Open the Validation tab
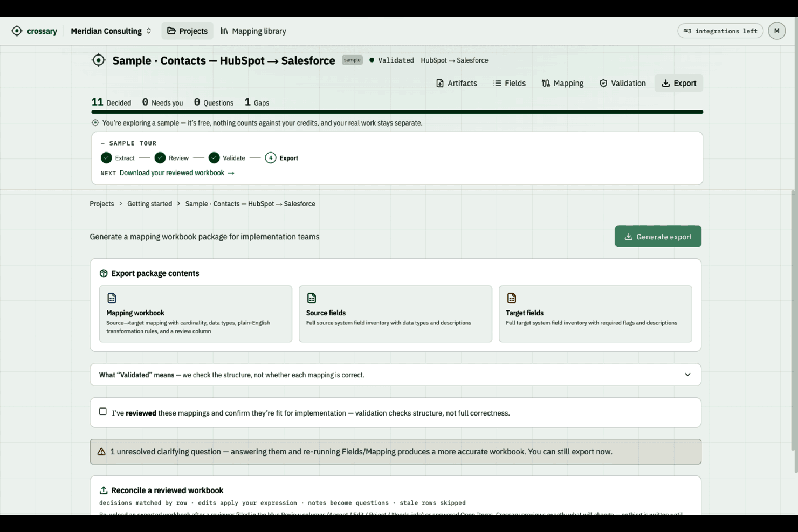 pyautogui.click(x=623, y=83)
